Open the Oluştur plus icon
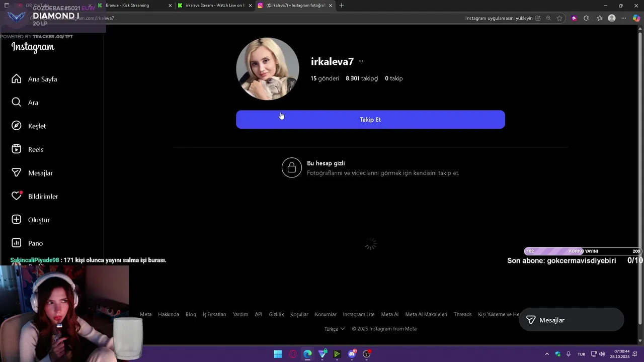 click(17, 220)
